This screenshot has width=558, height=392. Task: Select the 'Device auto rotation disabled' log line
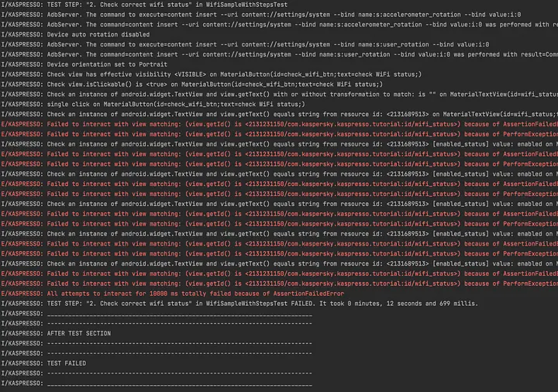75,35
